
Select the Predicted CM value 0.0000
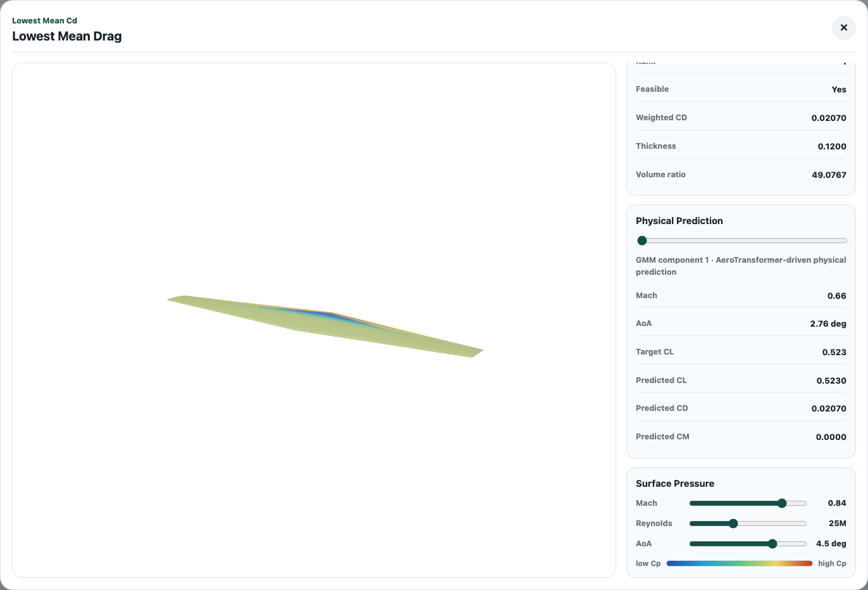tap(831, 437)
